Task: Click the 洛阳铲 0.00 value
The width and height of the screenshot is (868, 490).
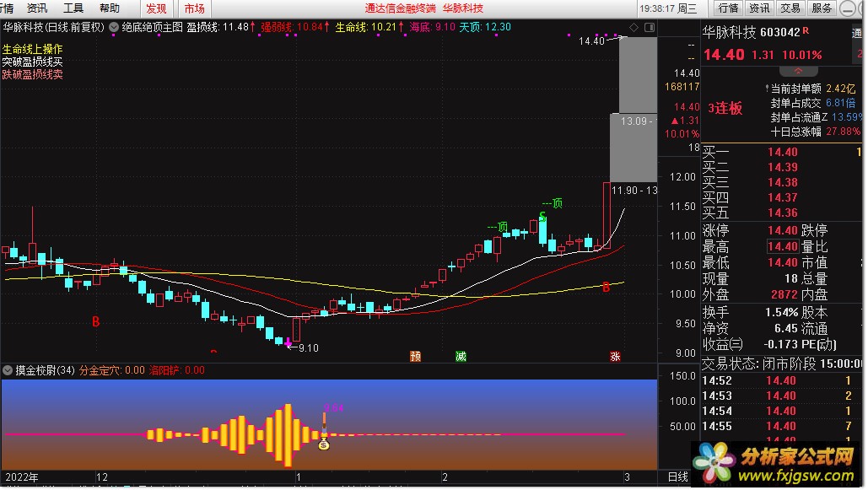Action: (x=176, y=370)
